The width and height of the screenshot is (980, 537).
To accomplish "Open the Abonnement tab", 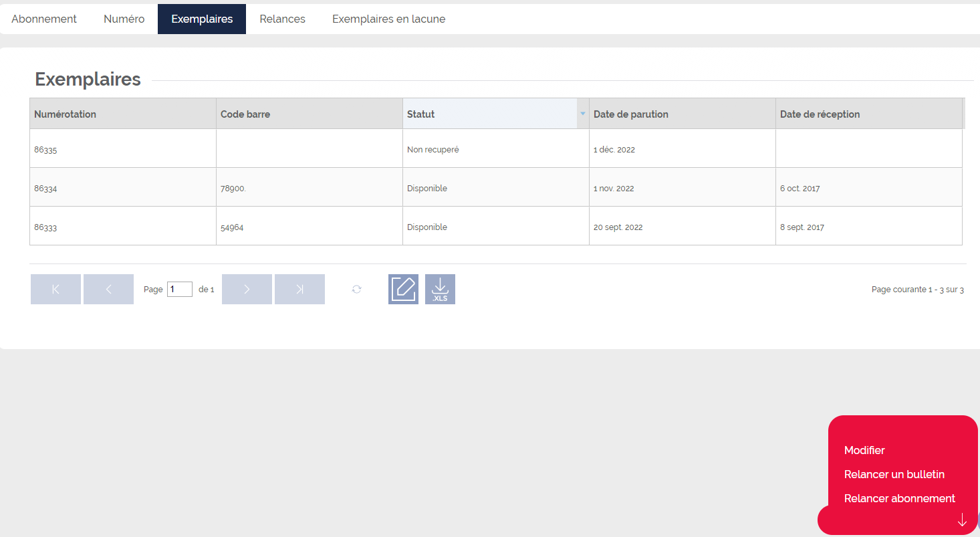I will (44, 19).
